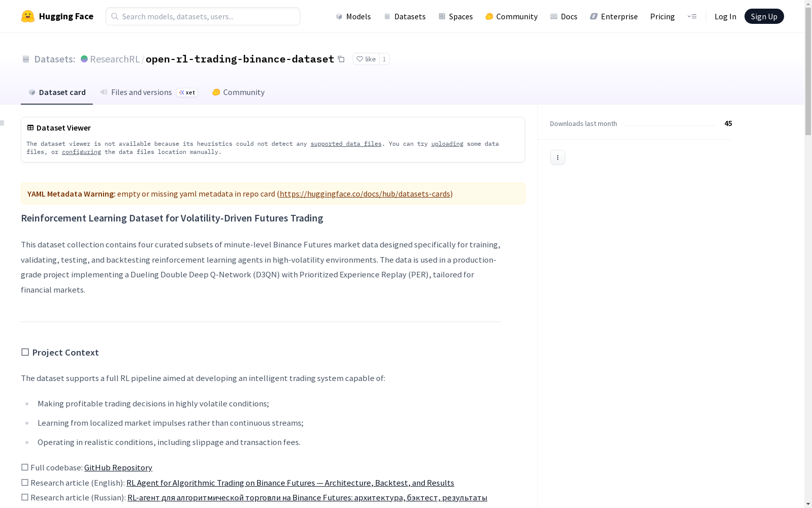The height and width of the screenshot is (508, 812).
Task: Open the supported data files link
Action: 346,144
